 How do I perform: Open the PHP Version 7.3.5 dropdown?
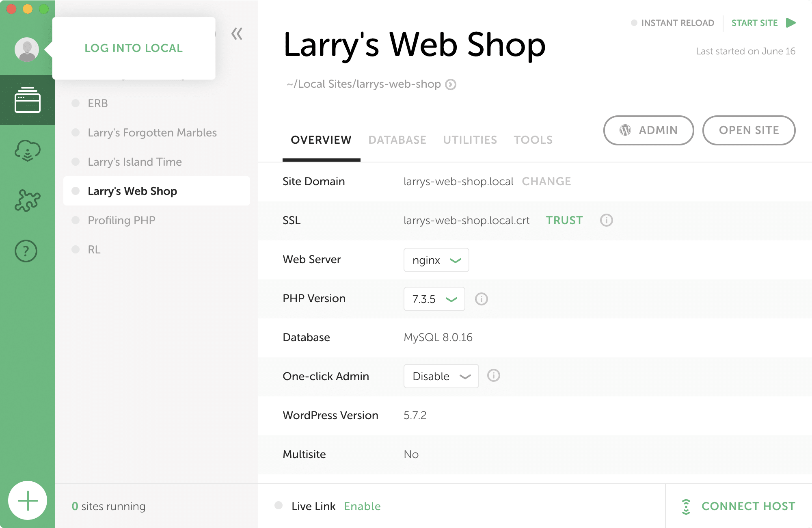[434, 299]
